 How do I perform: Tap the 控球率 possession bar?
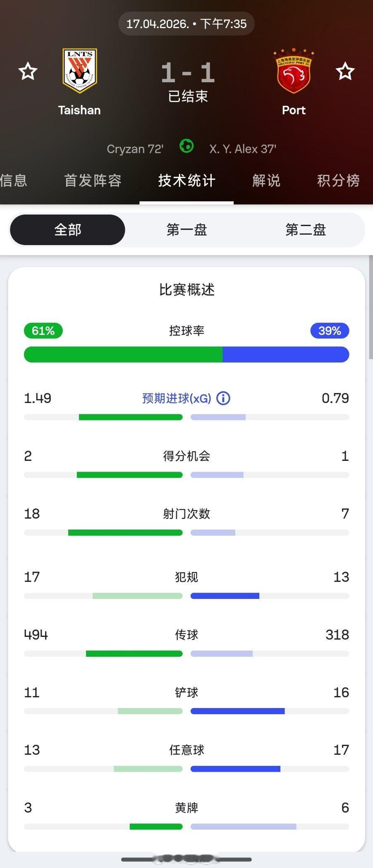point(186,355)
